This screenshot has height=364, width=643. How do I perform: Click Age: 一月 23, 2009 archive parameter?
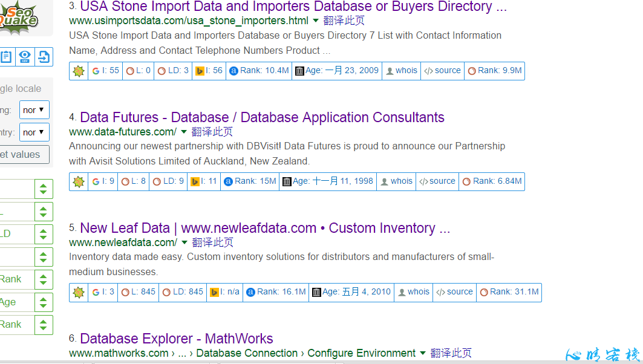point(337,71)
